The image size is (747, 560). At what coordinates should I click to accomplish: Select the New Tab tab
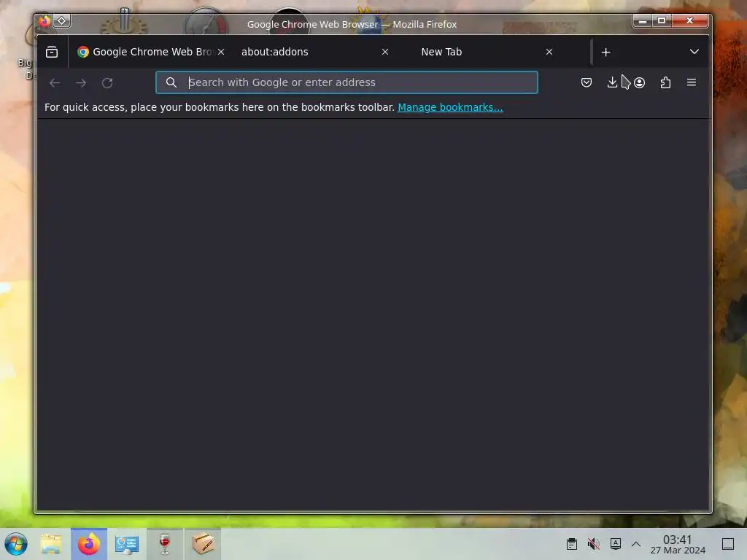click(479, 52)
